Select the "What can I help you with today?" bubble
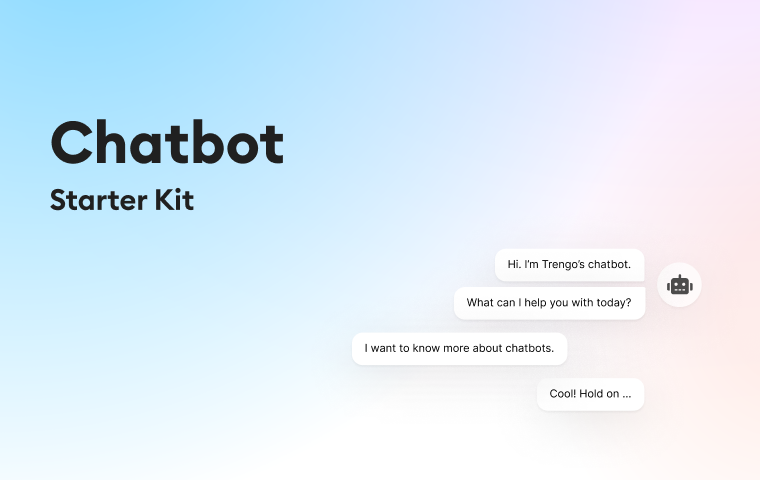 [549, 303]
